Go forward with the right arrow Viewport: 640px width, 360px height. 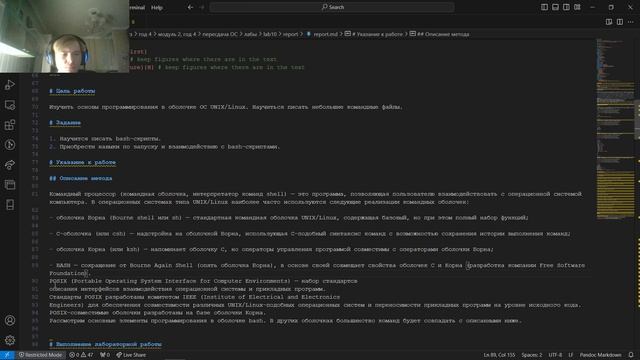coord(202,7)
